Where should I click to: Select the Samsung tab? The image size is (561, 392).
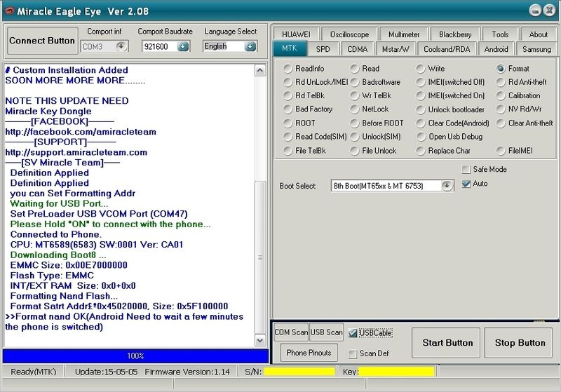[536, 49]
